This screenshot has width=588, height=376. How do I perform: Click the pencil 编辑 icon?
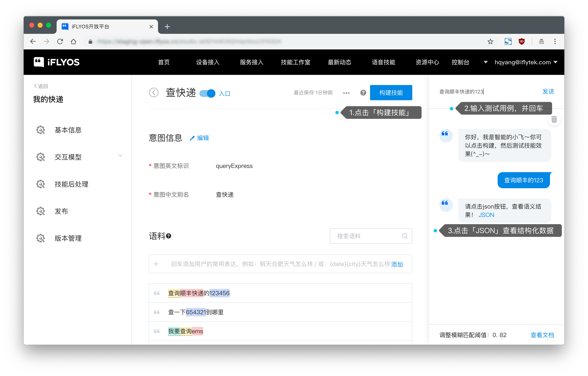(x=192, y=138)
